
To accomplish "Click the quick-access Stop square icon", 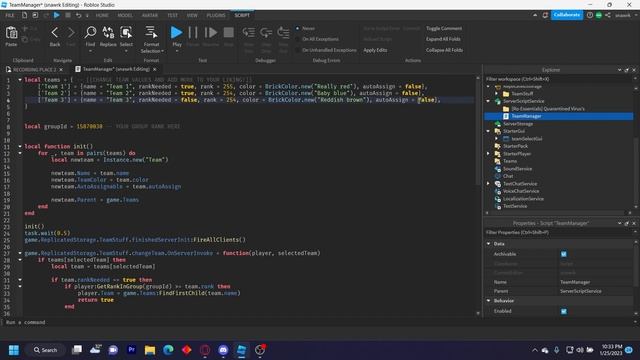I will pos(68,15).
